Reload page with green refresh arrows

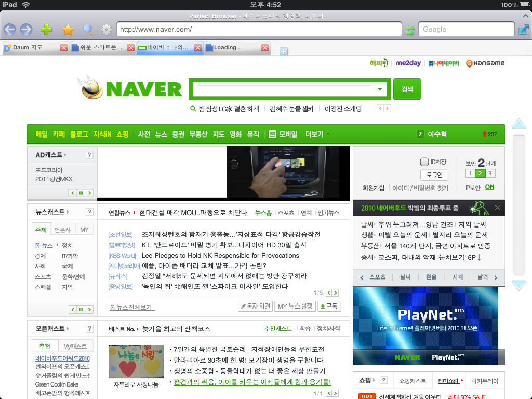click(x=410, y=31)
